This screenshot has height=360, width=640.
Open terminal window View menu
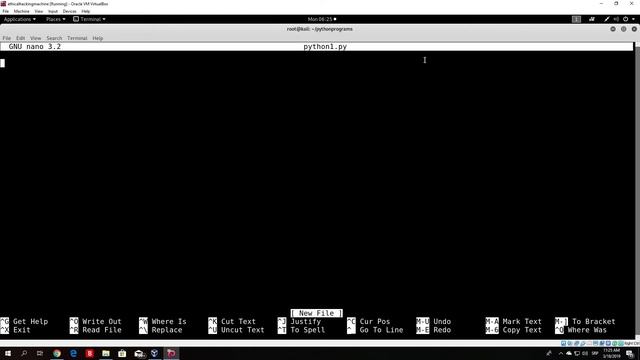point(36,38)
